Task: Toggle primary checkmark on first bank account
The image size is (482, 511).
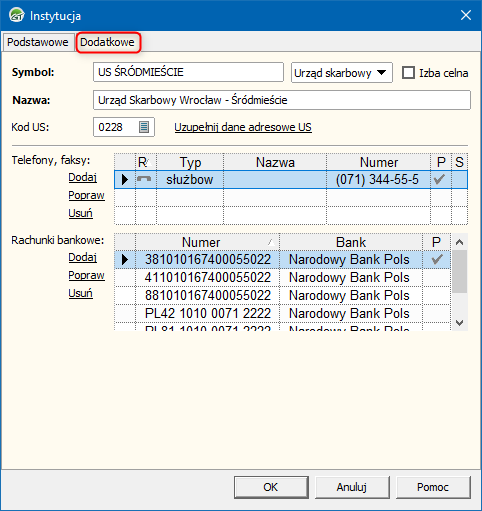Action: pos(437,259)
